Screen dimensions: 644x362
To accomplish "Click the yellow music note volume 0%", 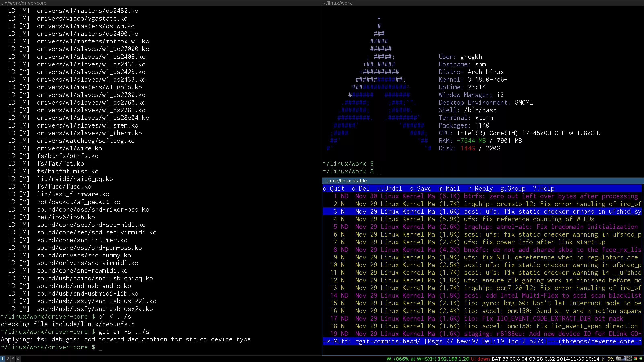I will tap(608, 359).
